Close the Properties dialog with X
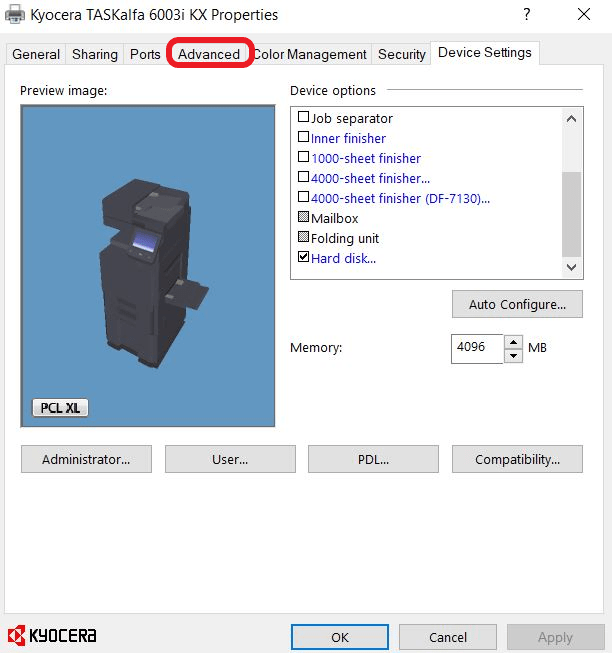The width and height of the screenshot is (612, 653). pyautogui.click(x=584, y=15)
